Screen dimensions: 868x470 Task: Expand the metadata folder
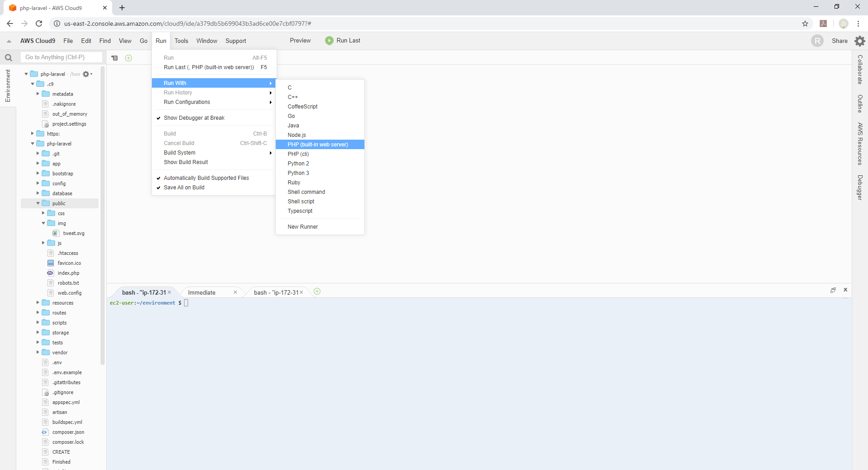pyautogui.click(x=38, y=94)
